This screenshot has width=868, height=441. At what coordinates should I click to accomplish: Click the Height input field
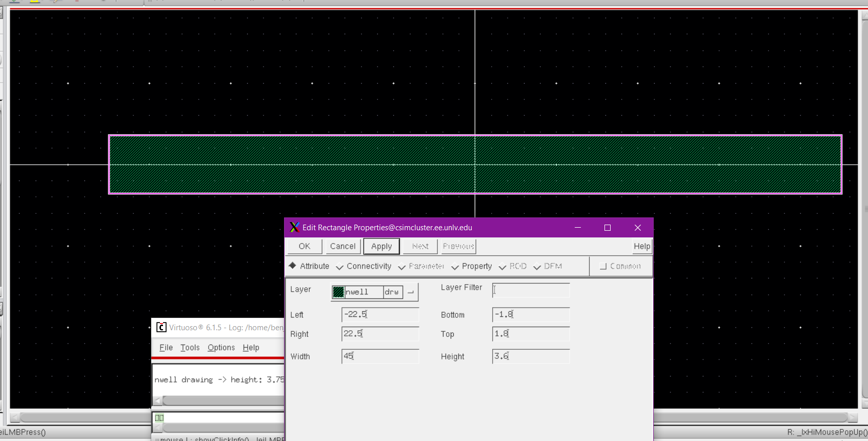point(531,356)
